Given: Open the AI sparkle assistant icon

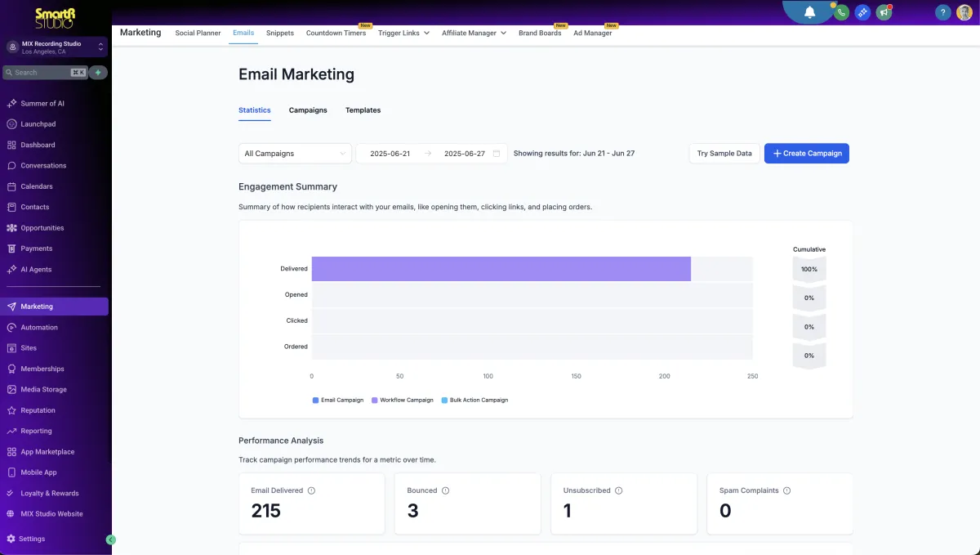Looking at the screenshot, I should coord(862,12).
